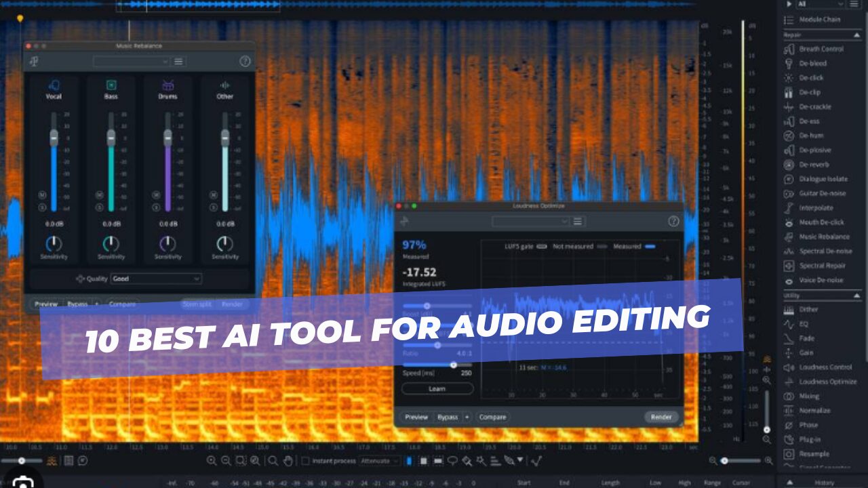Adjust the Speed slider in Loudness Optimize

437,365
